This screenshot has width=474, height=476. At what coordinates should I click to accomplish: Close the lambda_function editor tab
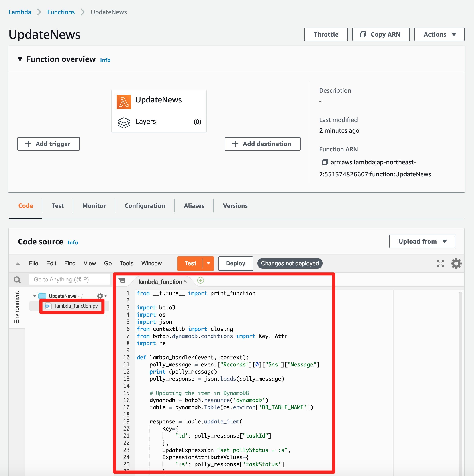click(x=185, y=281)
